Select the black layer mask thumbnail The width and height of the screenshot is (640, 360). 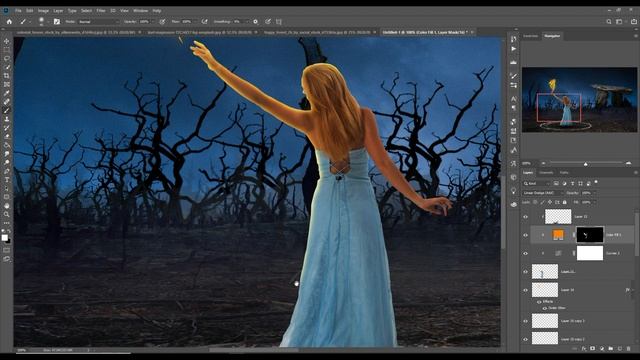[589, 235]
